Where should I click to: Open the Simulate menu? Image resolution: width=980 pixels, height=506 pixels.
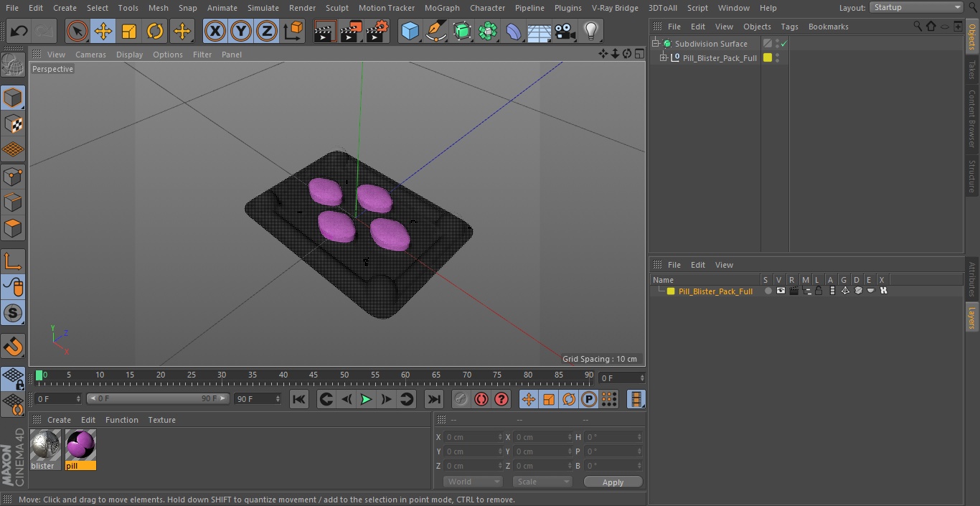(263, 7)
